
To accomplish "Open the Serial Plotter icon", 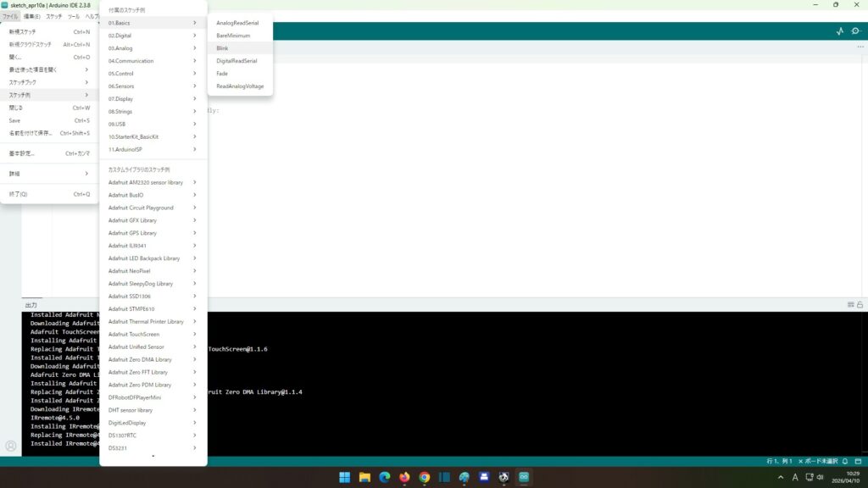I will click(839, 31).
